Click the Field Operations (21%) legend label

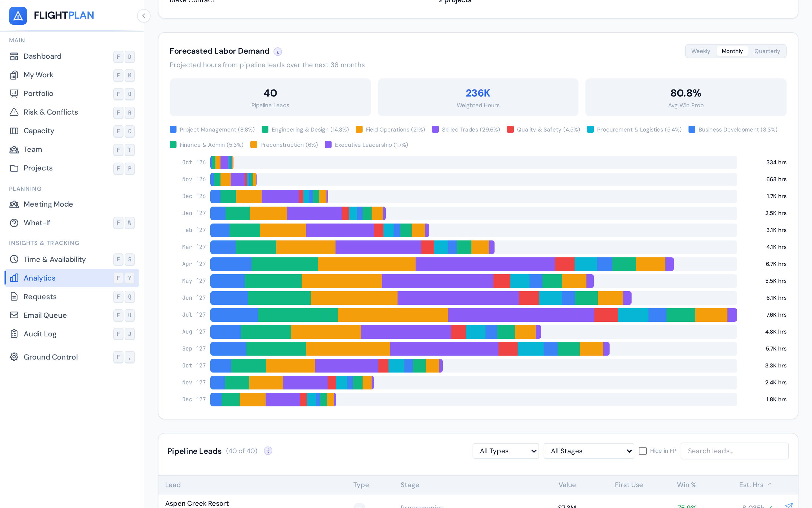tap(395, 130)
